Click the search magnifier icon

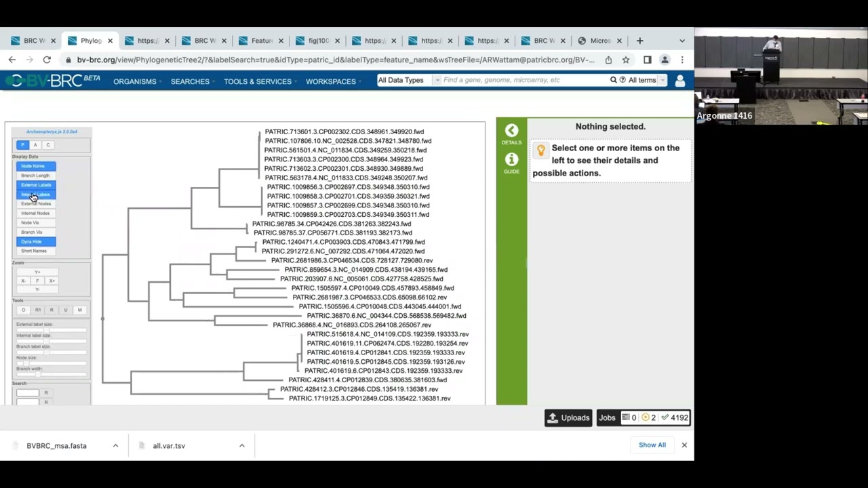[x=613, y=80]
